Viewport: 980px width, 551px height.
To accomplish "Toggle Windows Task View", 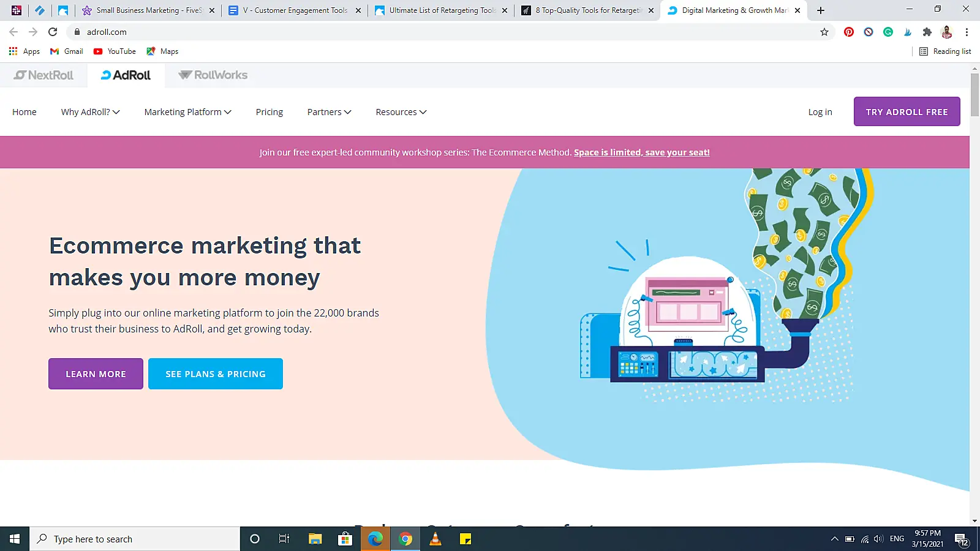I will point(284,539).
